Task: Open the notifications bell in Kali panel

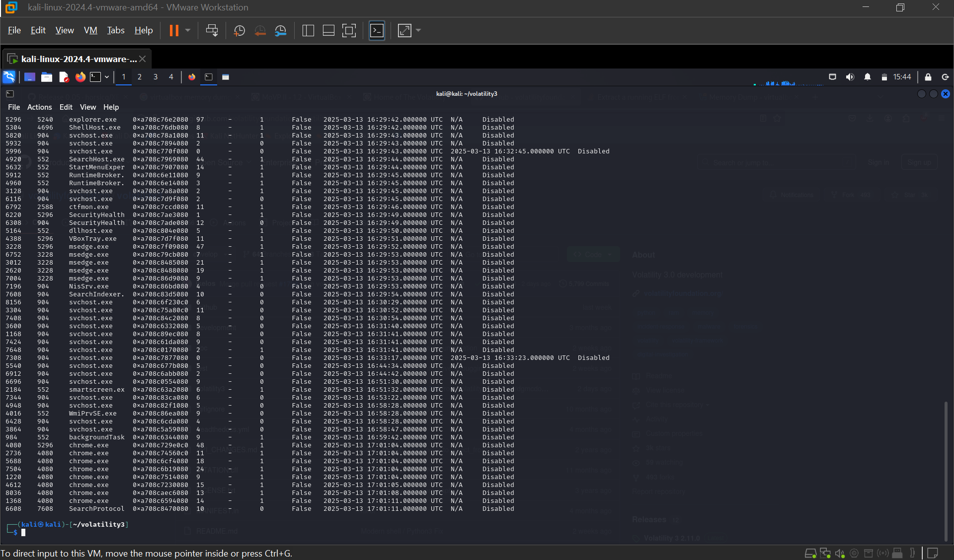Action: (x=868, y=77)
